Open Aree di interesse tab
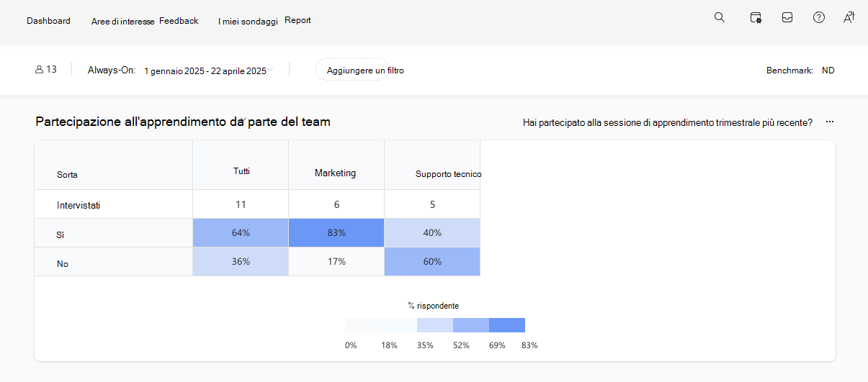This screenshot has width=868, height=382. tap(122, 22)
